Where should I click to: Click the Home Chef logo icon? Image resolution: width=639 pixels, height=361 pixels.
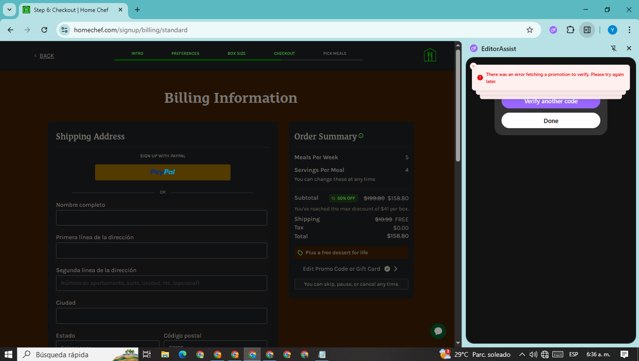pos(430,55)
